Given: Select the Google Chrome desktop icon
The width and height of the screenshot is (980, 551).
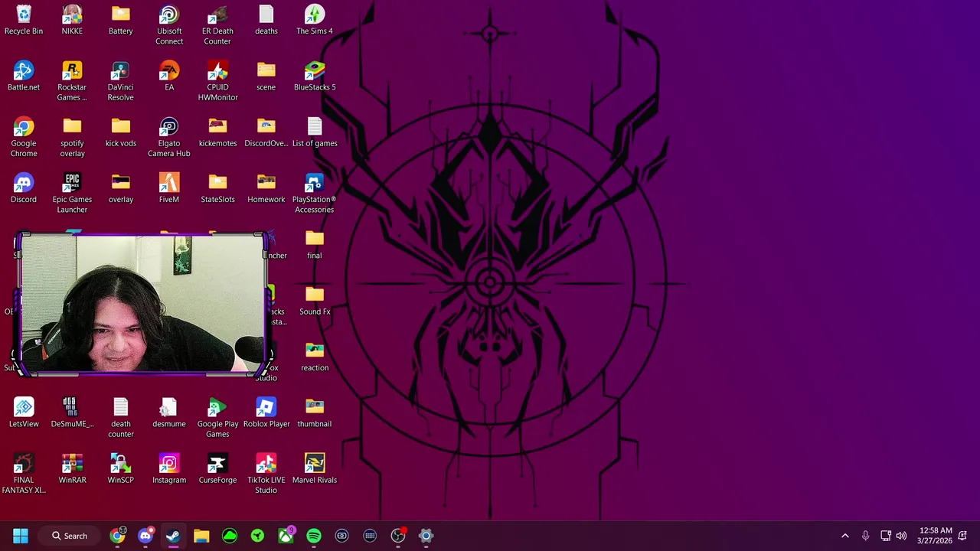Looking at the screenshot, I should click(24, 138).
